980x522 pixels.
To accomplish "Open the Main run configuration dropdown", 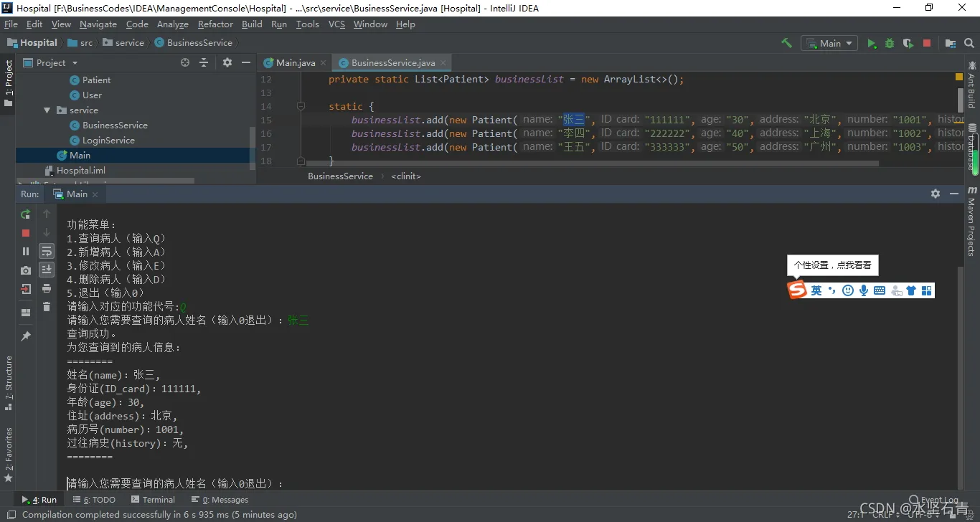I will [x=829, y=43].
